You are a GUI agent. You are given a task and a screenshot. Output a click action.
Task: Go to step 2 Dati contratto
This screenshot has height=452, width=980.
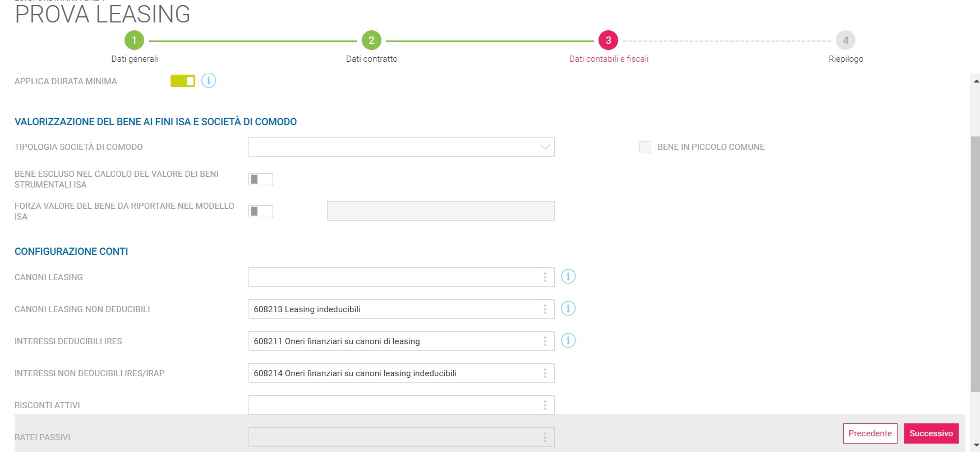click(371, 40)
